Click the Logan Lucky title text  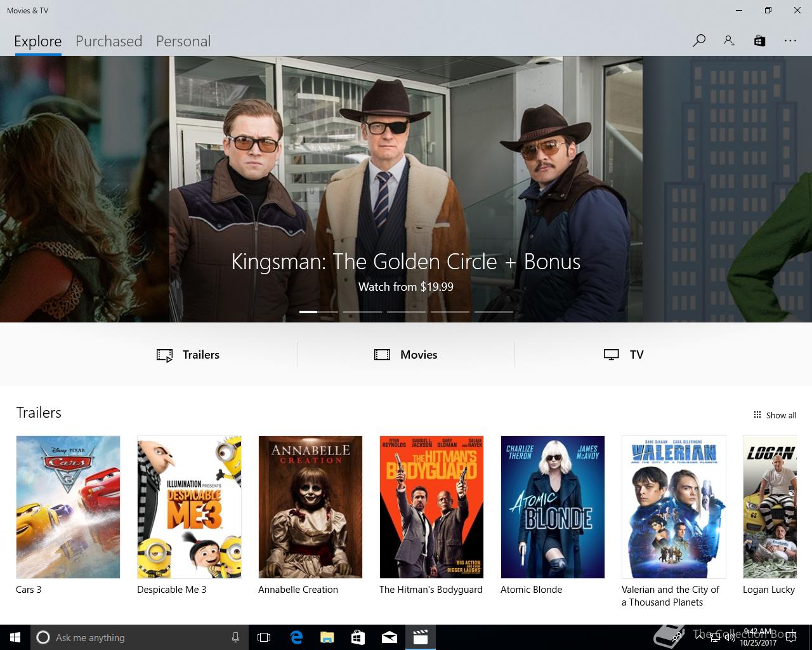click(769, 590)
